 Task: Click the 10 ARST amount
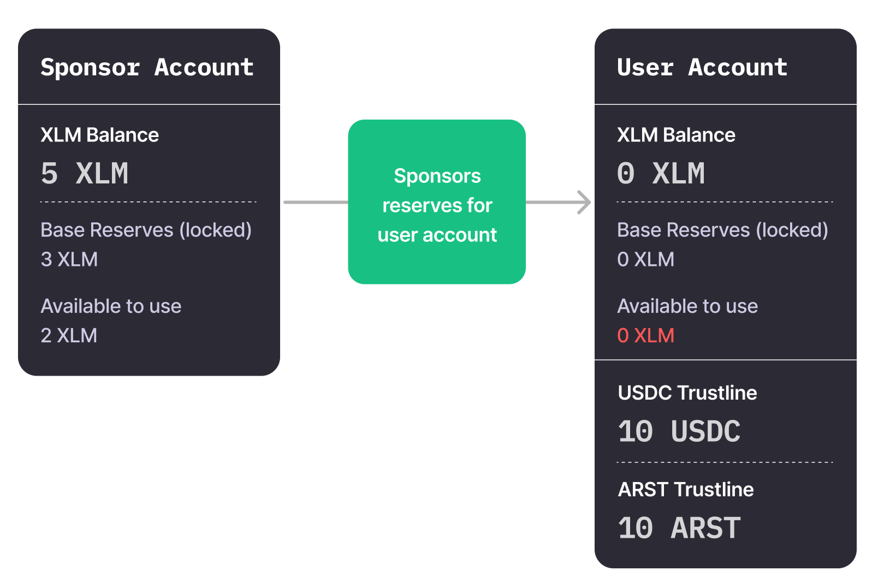click(679, 528)
